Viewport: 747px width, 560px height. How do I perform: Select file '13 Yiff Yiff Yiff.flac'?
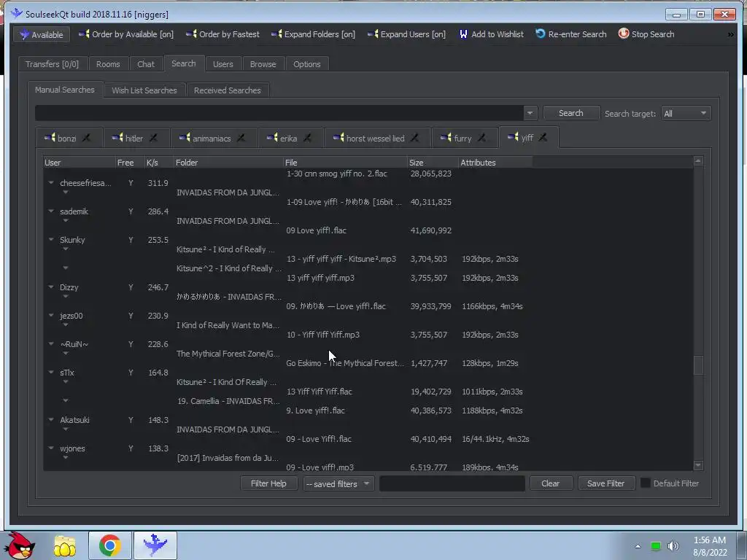coord(320,392)
